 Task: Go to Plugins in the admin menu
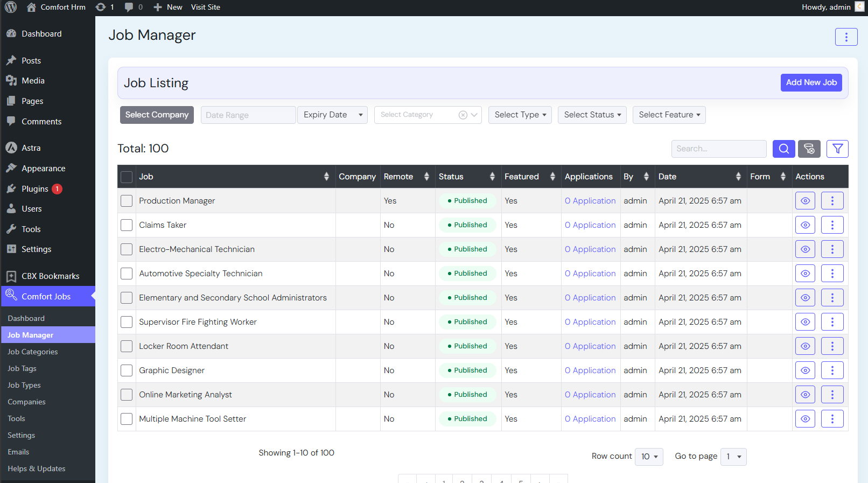click(35, 189)
